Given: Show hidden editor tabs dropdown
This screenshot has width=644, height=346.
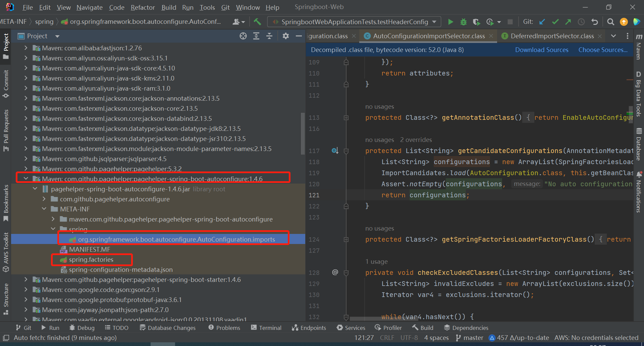Looking at the screenshot, I should [613, 36].
